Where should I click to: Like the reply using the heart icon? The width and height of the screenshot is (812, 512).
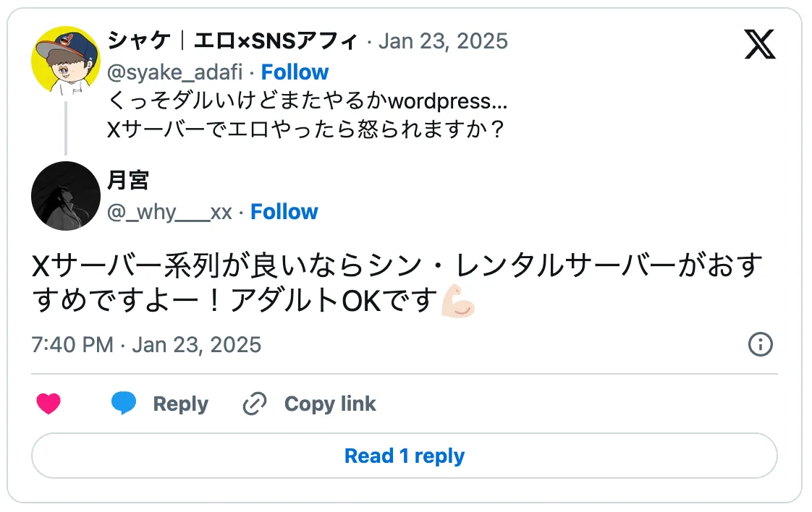point(48,404)
